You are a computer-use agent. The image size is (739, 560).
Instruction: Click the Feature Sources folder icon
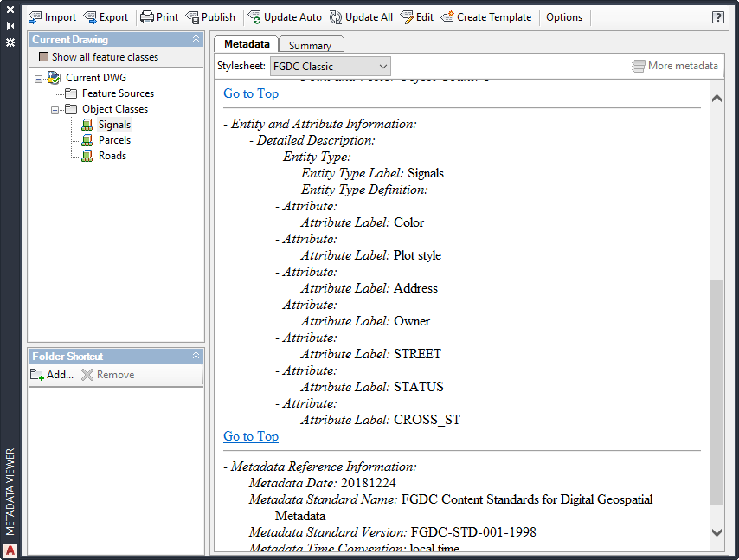(x=71, y=93)
